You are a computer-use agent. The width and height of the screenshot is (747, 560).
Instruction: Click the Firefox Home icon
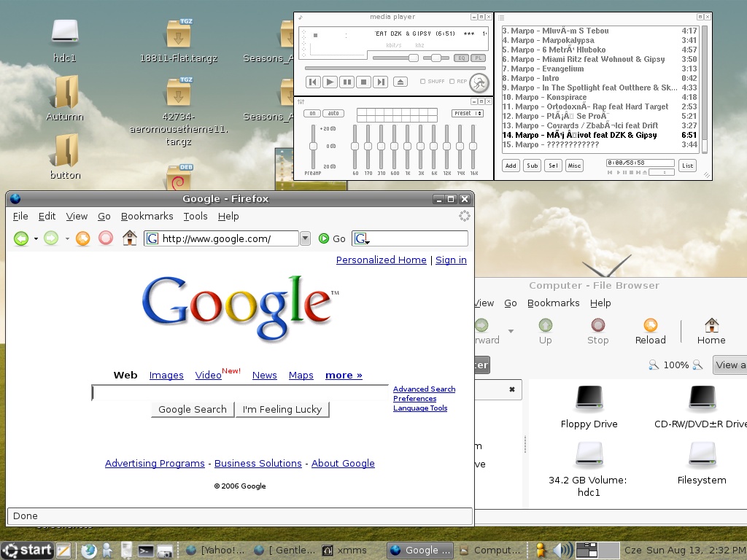coord(130,238)
